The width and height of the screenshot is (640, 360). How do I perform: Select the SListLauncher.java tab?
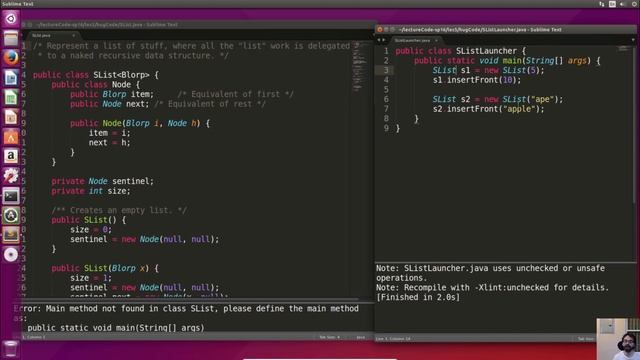(415, 40)
